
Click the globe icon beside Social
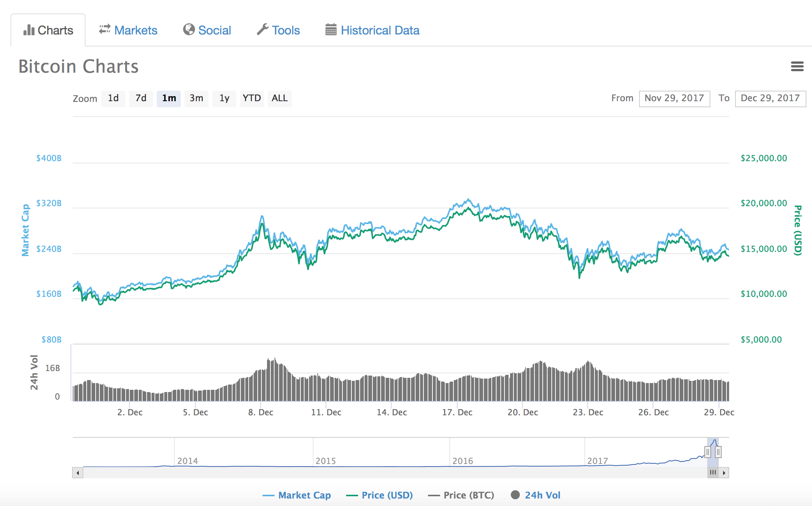pyautogui.click(x=189, y=29)
